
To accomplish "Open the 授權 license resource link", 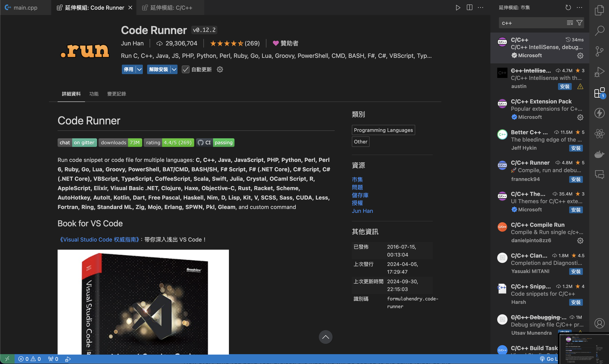I will (357, 203).
